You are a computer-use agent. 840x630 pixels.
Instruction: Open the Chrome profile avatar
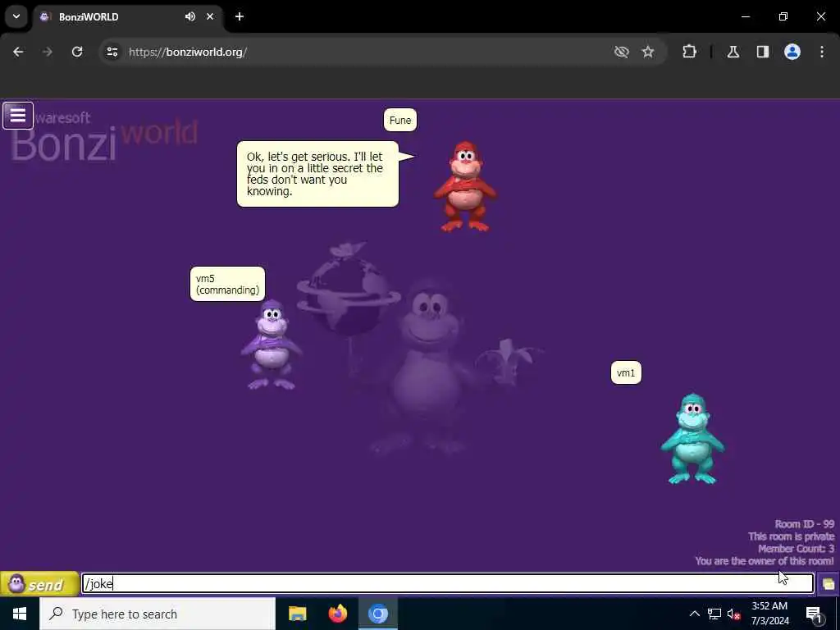click(x=792, y=52)
